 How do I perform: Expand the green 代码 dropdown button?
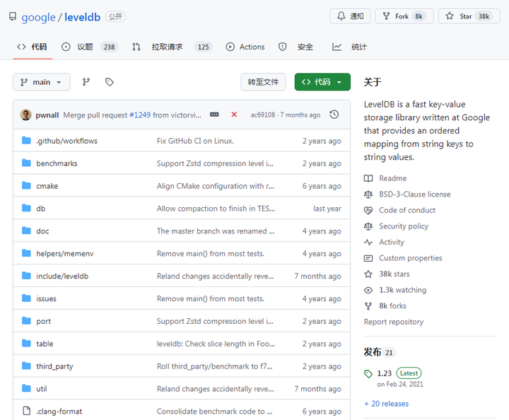pos(322,82)
